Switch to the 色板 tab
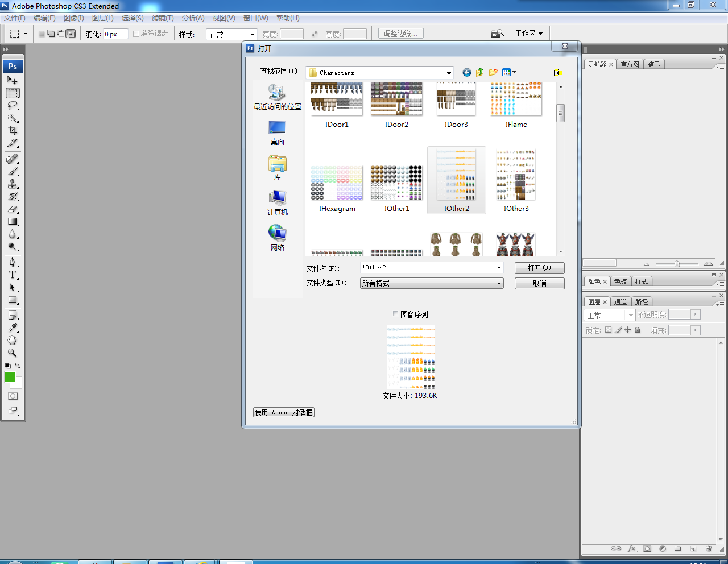Viewport: 728px width, 564px height. point(620,281)
